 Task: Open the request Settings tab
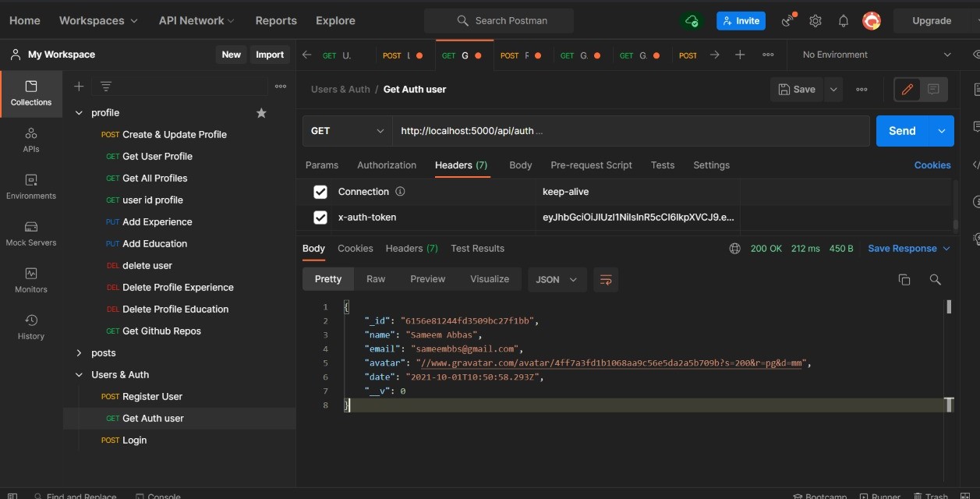pos(712,165)
